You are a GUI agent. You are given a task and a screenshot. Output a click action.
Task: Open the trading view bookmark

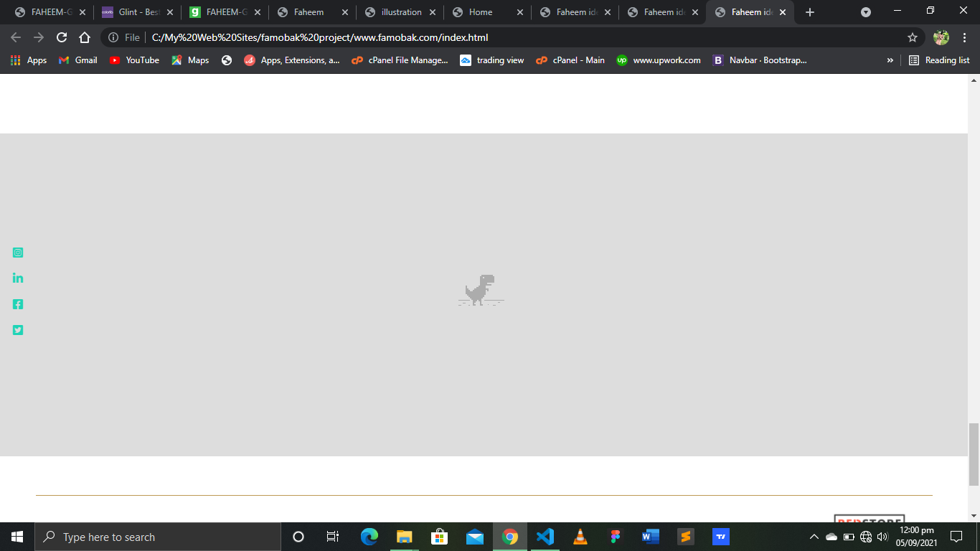[492, 60]
